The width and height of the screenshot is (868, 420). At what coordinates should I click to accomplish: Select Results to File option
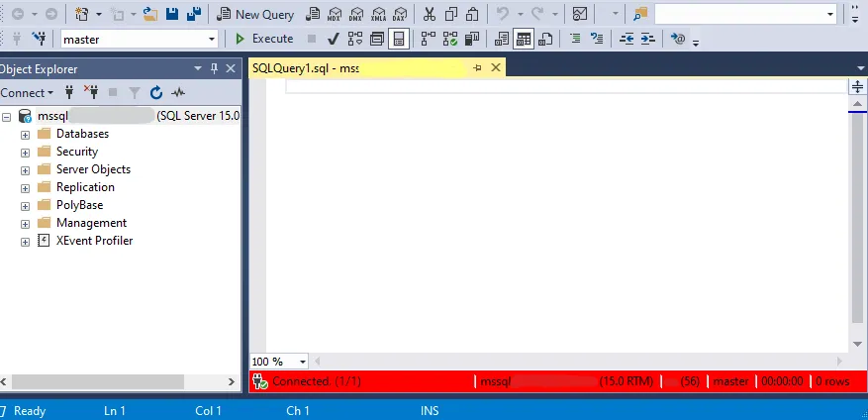(545, 39)
